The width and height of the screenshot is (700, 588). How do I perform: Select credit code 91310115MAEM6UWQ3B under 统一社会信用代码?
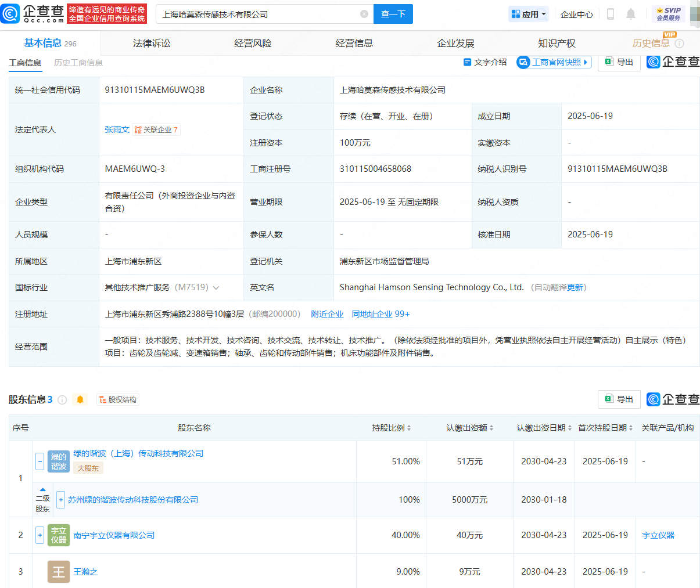[155, 90]
